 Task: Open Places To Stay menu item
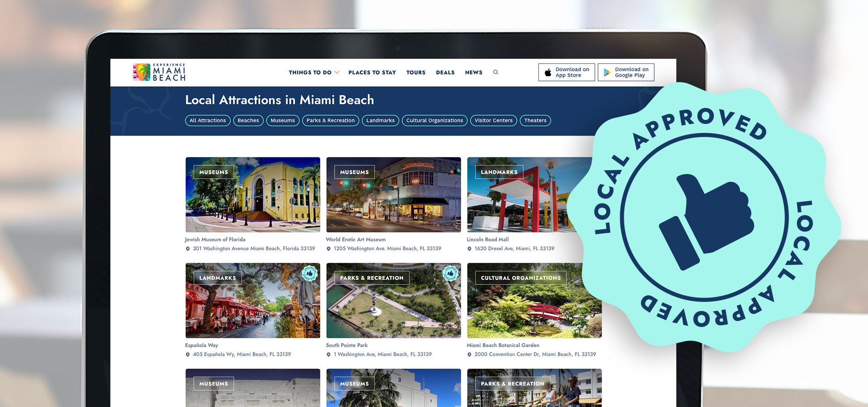click(x=372, y=72)
